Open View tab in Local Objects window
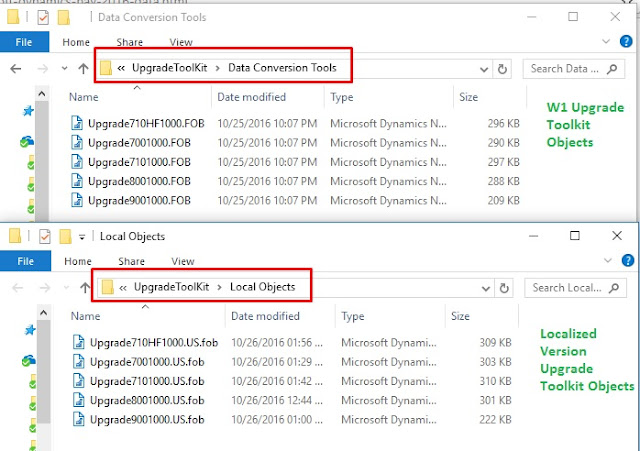Image resolution: width=640 pixels, height=451 pixels. 182,262
